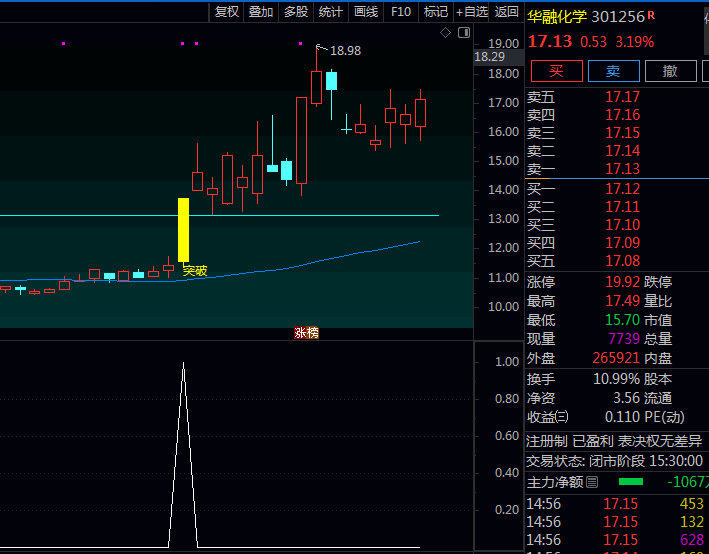Click the 收益(三) value 0.110

click(x=623, y=417)
